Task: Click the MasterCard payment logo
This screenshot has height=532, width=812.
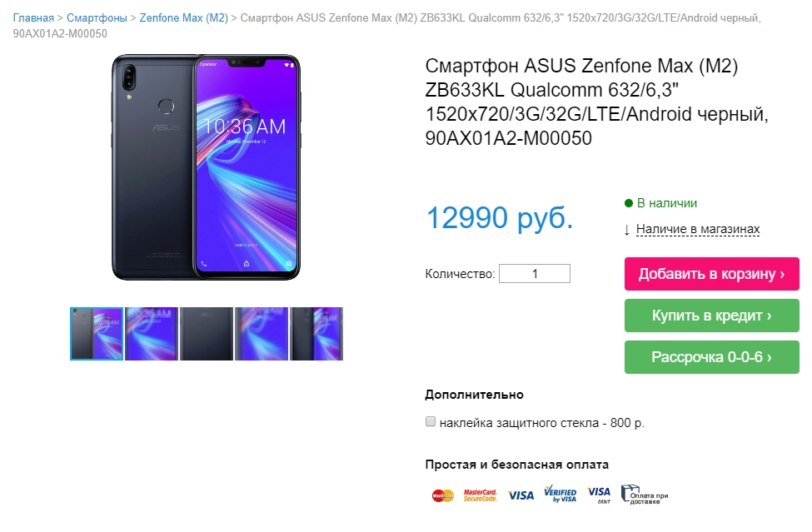Action: (443, 495)
